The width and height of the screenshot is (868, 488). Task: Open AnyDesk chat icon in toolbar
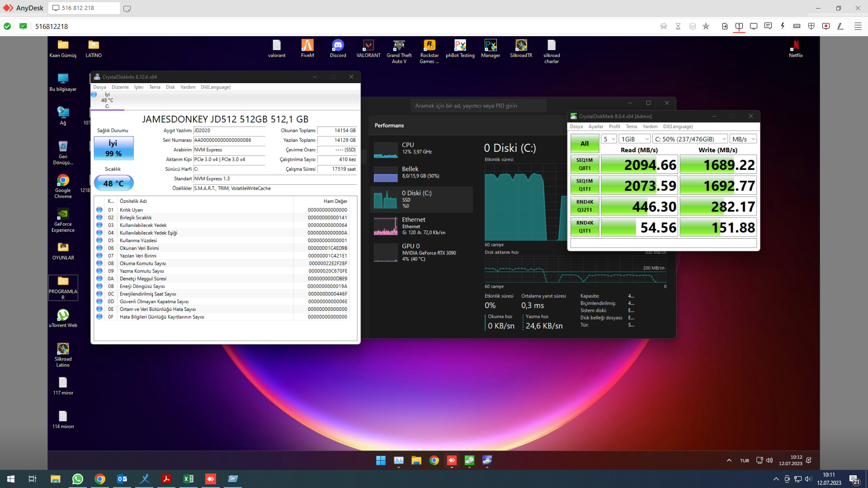pyautogui.click(x=768, y=26)
